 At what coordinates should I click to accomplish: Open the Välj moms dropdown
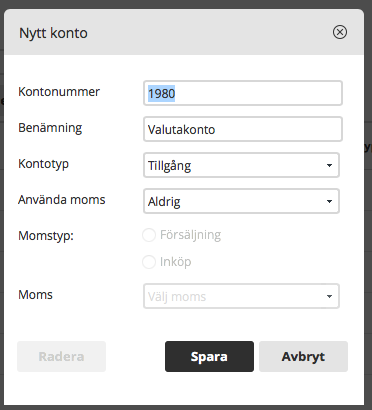tap(241, 296)
